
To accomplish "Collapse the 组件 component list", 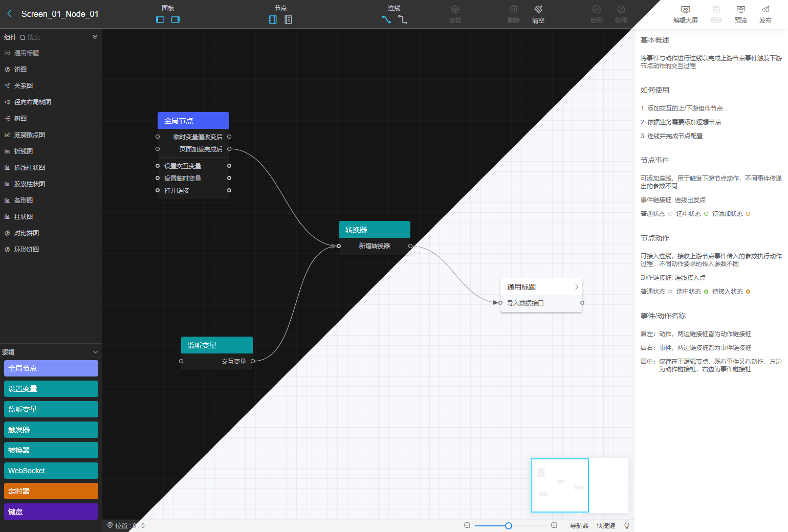I will [x=95, y=37].
